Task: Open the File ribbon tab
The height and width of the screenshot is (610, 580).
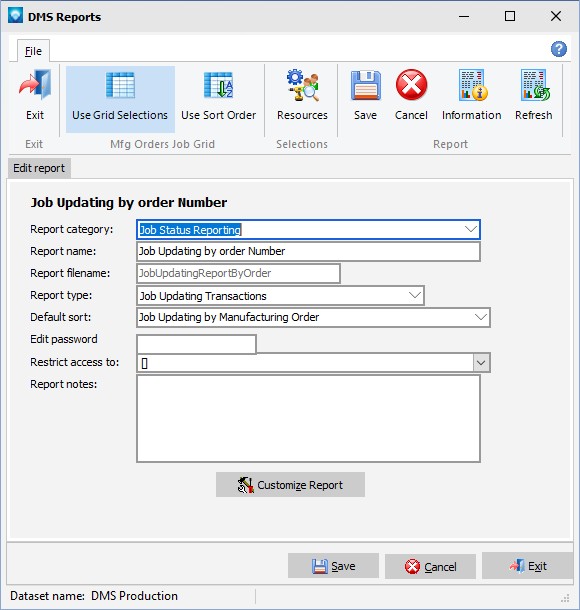Action: pyautogui.click(x=33, y=51)
